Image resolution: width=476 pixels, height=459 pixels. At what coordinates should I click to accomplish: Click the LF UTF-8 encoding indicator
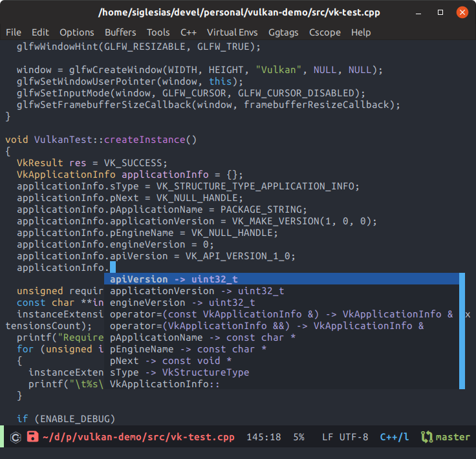tap(345, 437)
